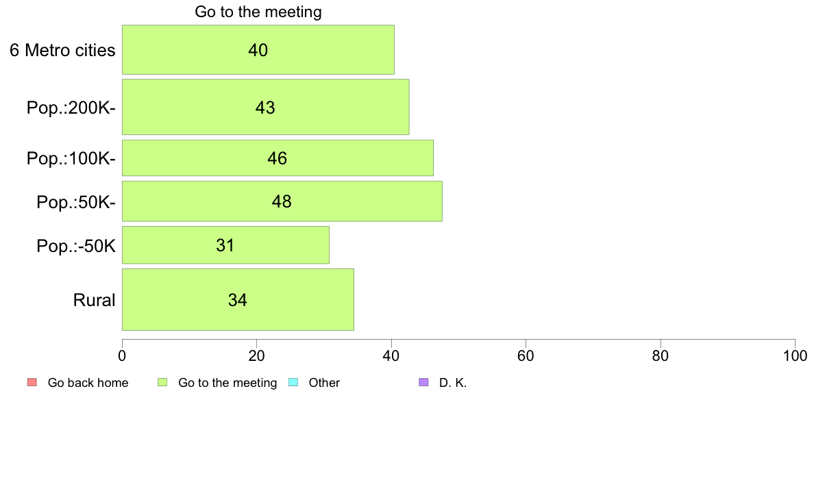This screenshot has width=814, height=504.
Task: Click the red Go back home legend swatch
Action: coord(32,383)
